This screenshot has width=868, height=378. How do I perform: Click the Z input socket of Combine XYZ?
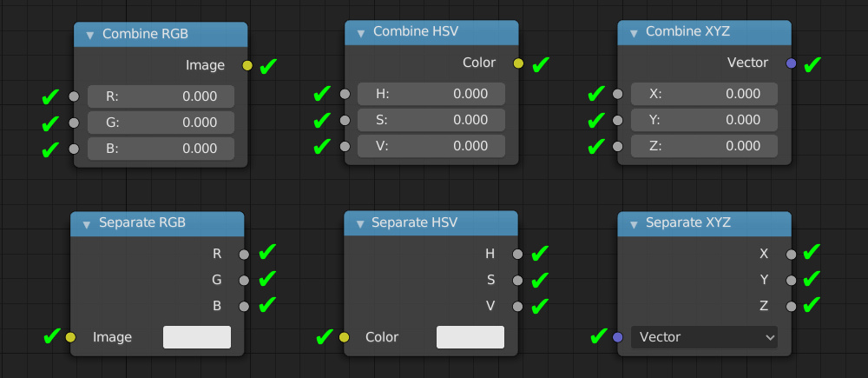(618, 146)
